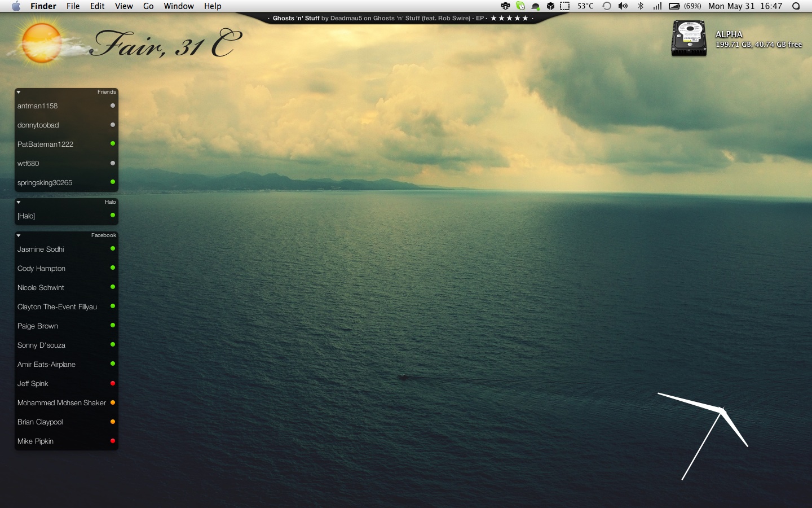Image resolution: width=812 pixels, height=508 pixels.
Task: Select contact Mohammed Mohsen Shaker
Action: tap(67, 403)
